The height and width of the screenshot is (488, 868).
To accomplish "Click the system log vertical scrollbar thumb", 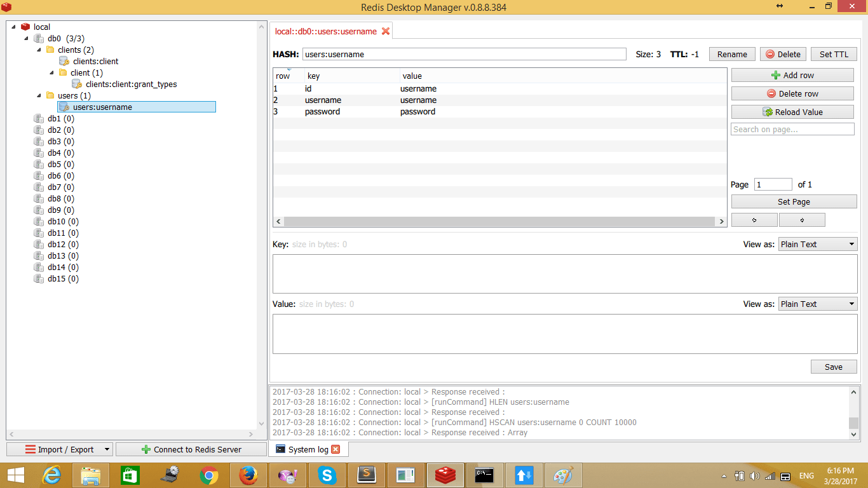I will point(853,423).
